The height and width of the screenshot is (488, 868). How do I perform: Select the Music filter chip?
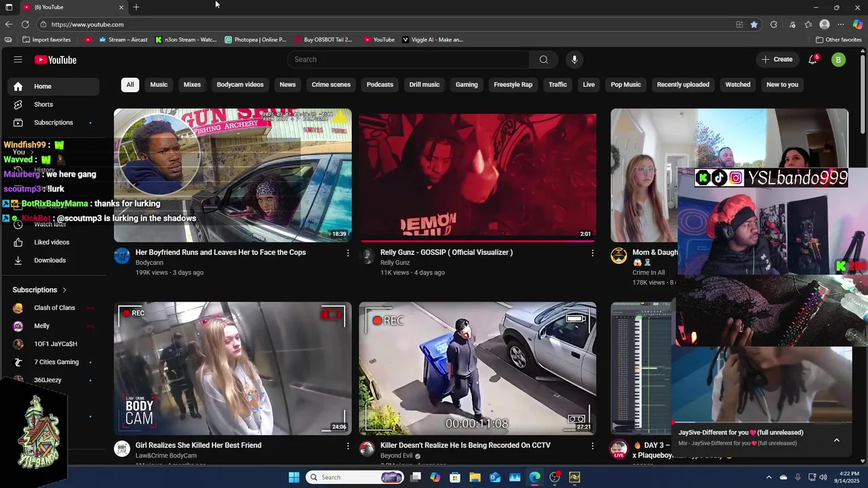point(159,85)
